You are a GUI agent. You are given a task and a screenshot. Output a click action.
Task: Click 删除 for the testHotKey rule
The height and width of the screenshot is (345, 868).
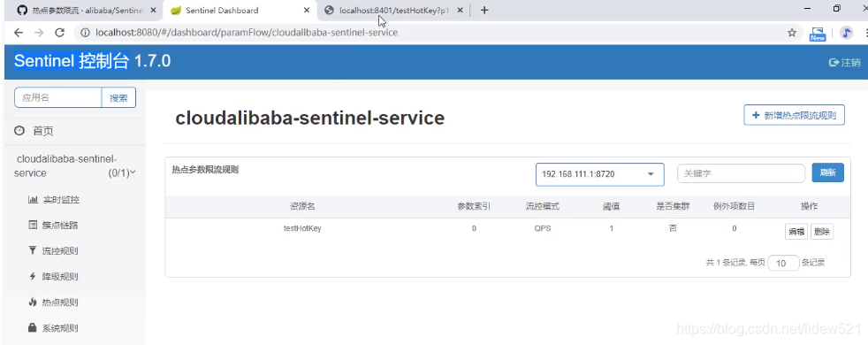822,232
